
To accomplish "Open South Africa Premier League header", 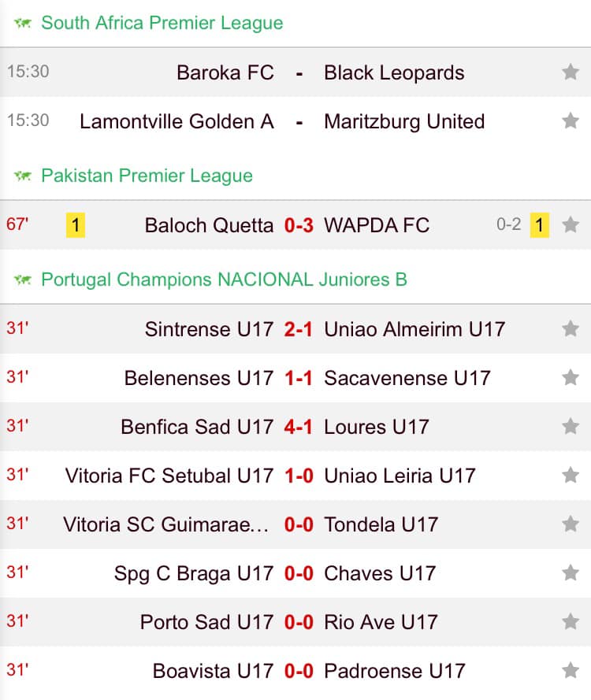I will pyautogui.click(x=162, y=23).
